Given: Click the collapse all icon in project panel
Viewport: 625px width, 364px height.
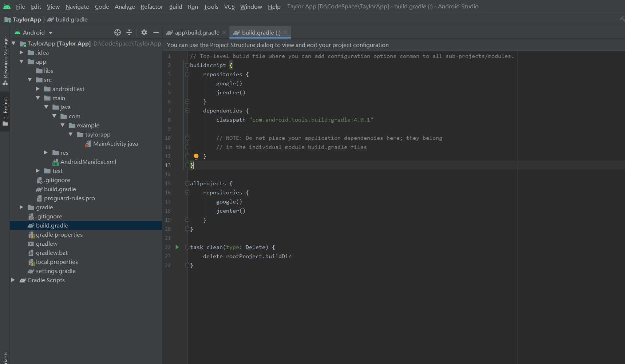Looking at the screenshot, I should [129, 32].
